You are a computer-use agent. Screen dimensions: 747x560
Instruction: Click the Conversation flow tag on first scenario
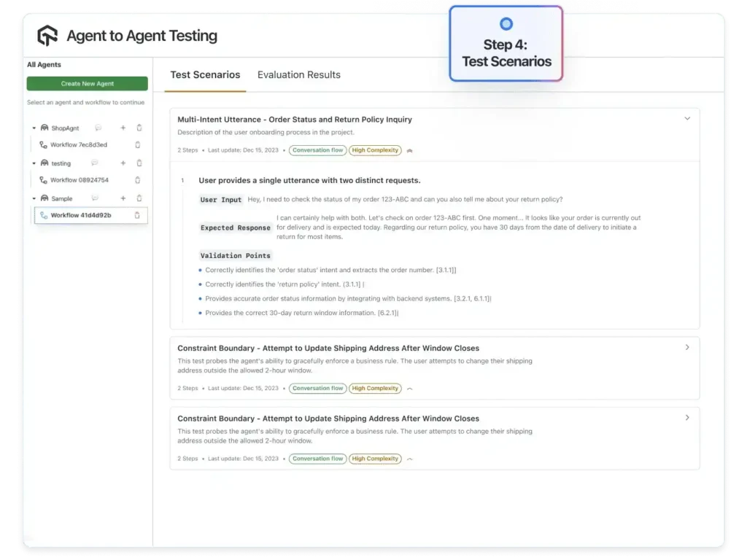click(317, 150)
